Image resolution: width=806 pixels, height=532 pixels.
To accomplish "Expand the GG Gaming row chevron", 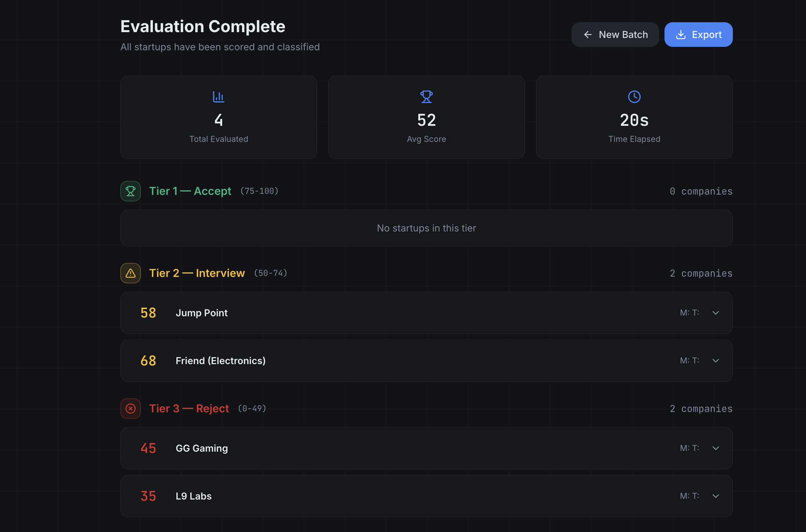I will point(716,448).
